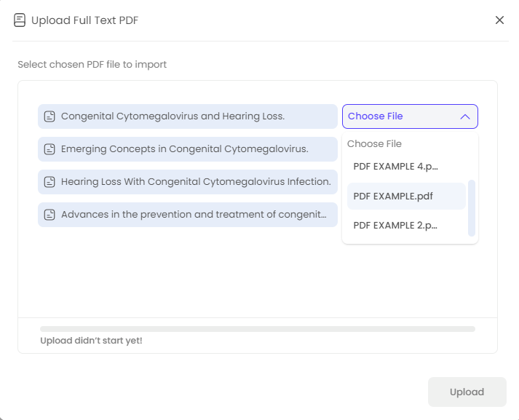Select the Congenital Cytomegalovirus and Hearing Loss title
Viewport: 519px width, 420px height.
pyautogui.click(x=173, y=116)
